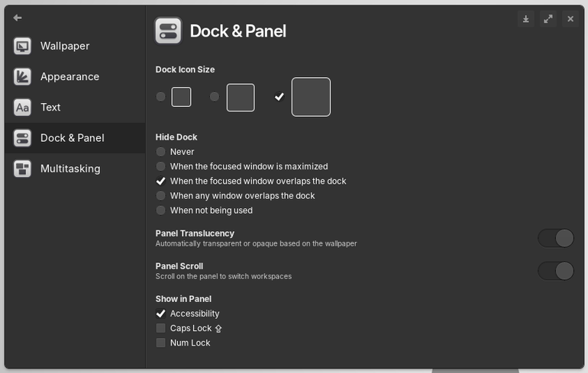Click the download arrow icon in header
Viewport: 588px width, 373px height.
coord(525,19)
